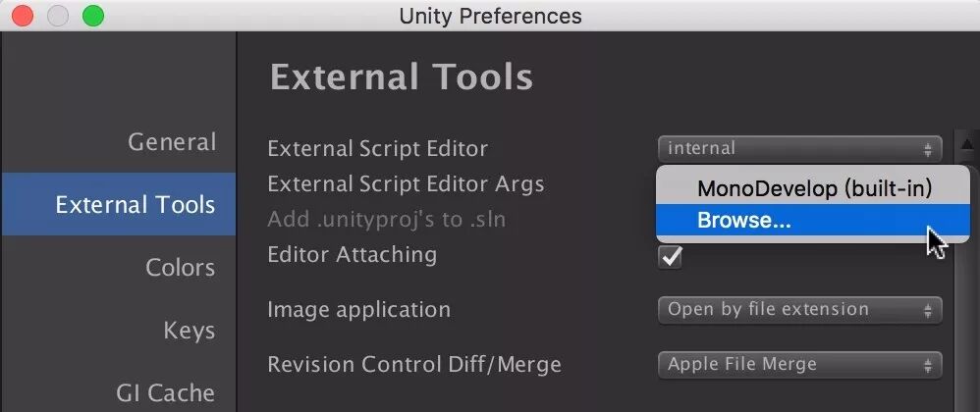Click the Editor Attaching label
Image resolution: width=980 pixels, height=412 pixels.
pyautogui.click(x=352, y=255)
